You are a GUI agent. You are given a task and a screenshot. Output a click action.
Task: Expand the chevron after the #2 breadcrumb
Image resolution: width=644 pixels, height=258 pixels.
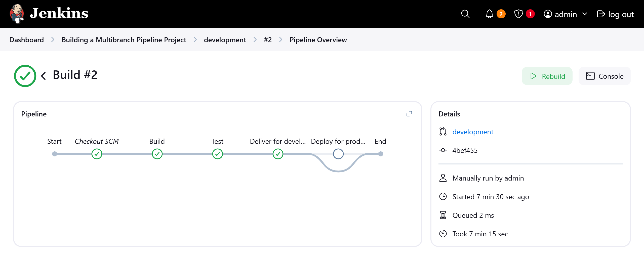click(x=281, y=40)
